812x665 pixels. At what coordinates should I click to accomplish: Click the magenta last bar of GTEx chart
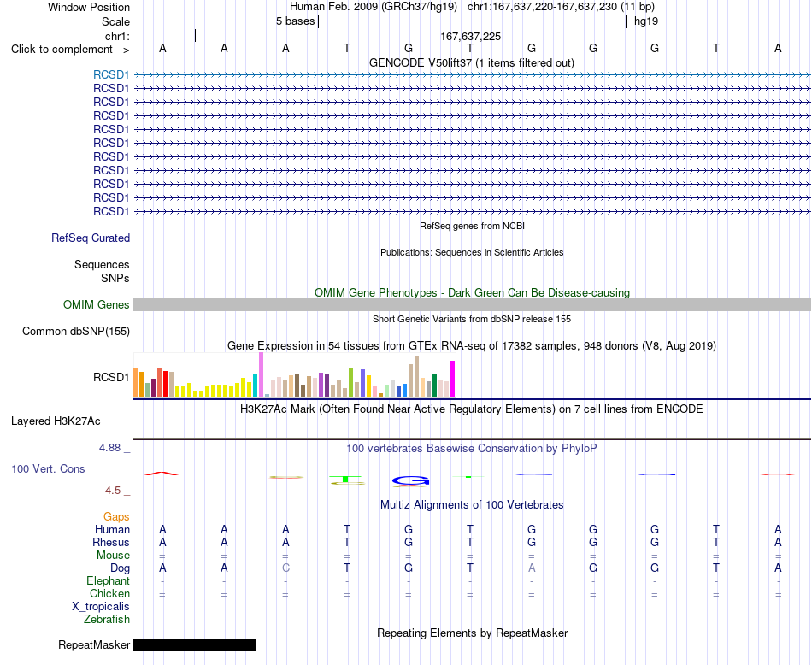click(453, 380)
